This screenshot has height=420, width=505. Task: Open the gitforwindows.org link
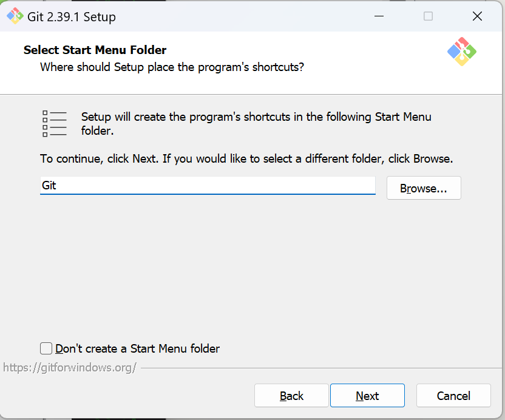pos(70,367)
